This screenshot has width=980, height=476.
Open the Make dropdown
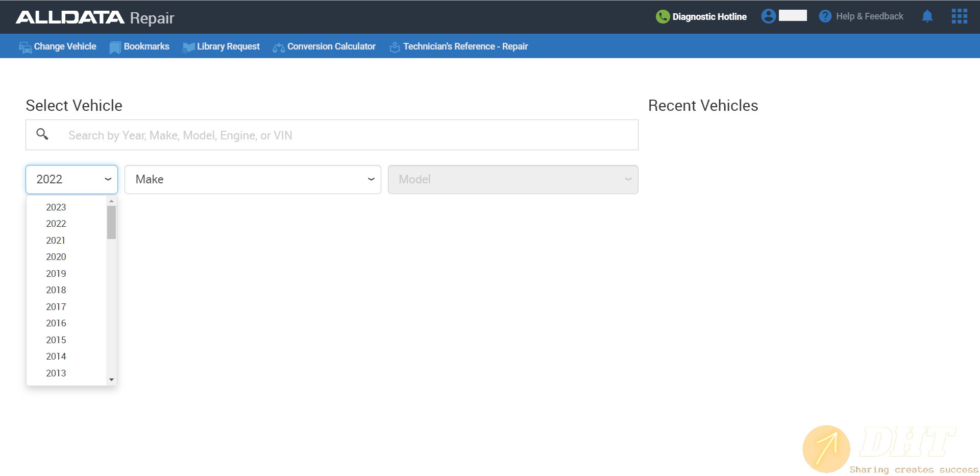point(253,179)
